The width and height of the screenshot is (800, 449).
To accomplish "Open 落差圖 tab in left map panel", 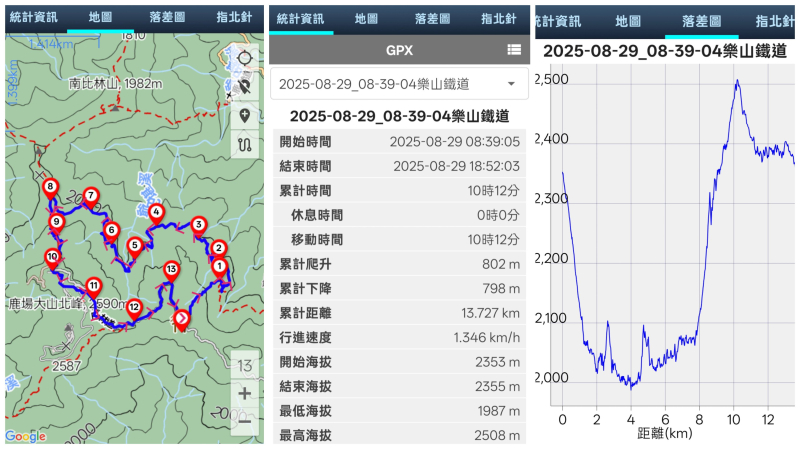I will pyautogui.click(x=167, y=17).
